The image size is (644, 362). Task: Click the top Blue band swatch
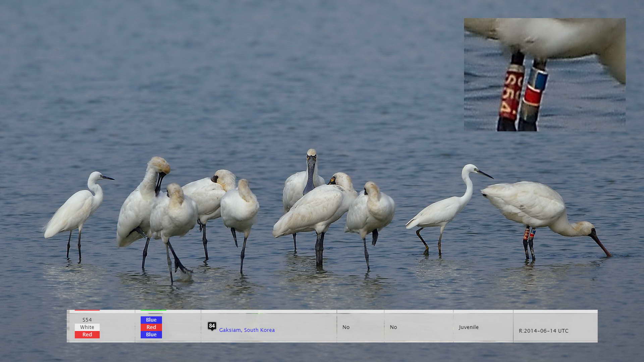click(151, 320)
